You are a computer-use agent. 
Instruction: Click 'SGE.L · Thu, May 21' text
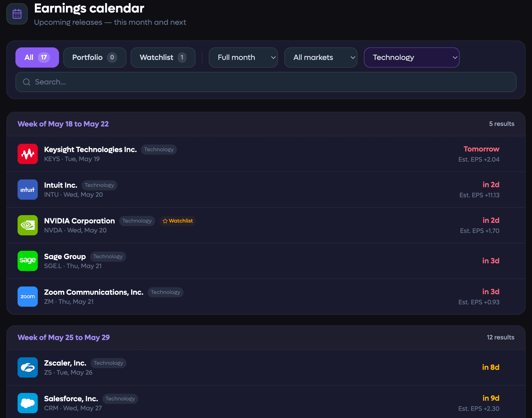(x=73, y=266)
